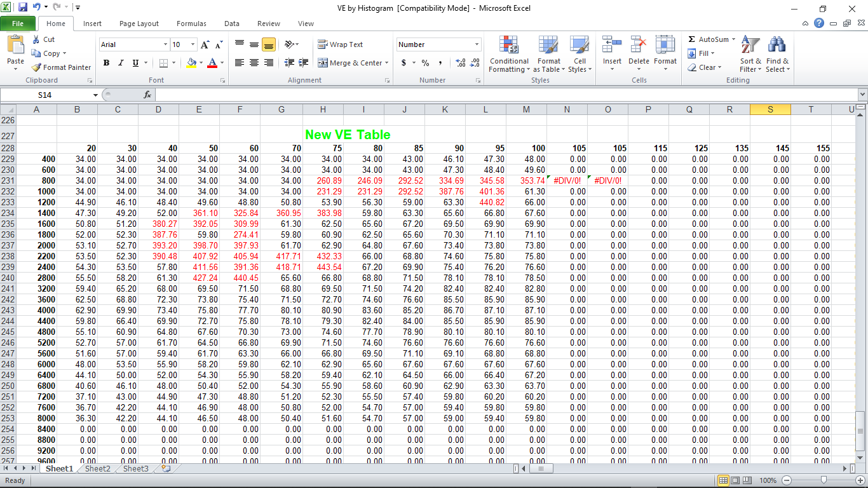Open the File menu
The width and height of the screenshot is (868, 488).
pyautogui.click(x=18, y=22)
